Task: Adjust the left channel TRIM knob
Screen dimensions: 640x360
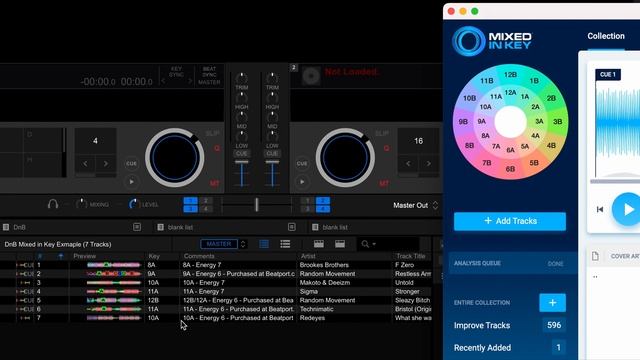Action: coord(242,78)
